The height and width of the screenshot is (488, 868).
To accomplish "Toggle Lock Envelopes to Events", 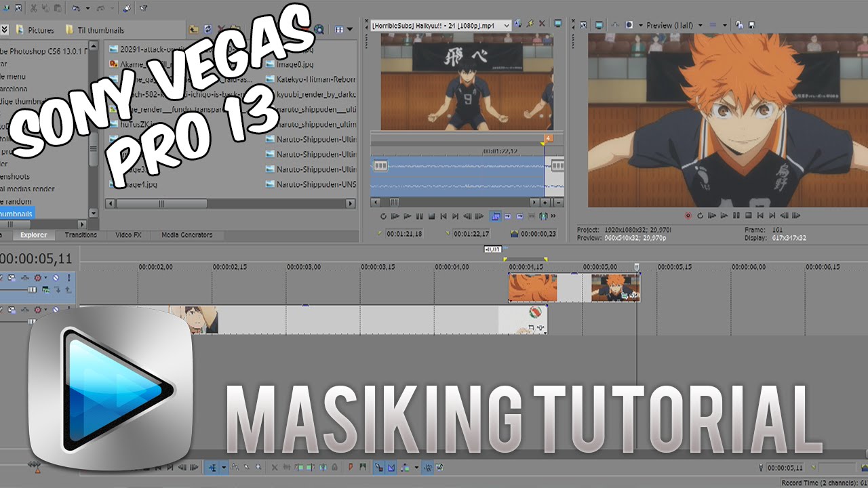I will (x=428, y=468).
